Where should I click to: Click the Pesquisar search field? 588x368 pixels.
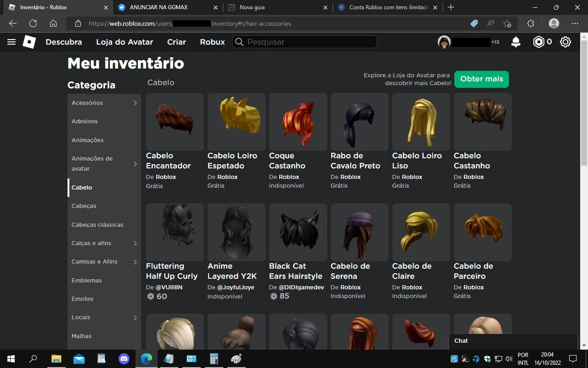click(305, 42)
